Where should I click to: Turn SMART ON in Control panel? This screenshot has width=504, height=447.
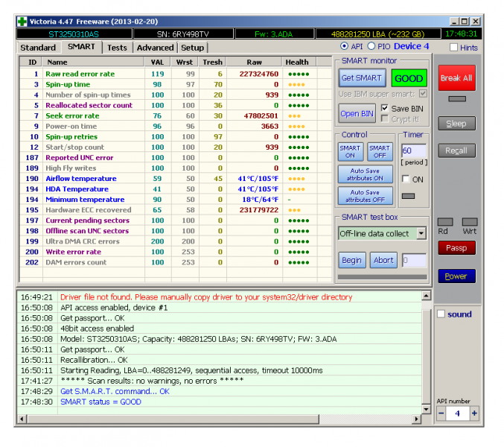point(350,152)
